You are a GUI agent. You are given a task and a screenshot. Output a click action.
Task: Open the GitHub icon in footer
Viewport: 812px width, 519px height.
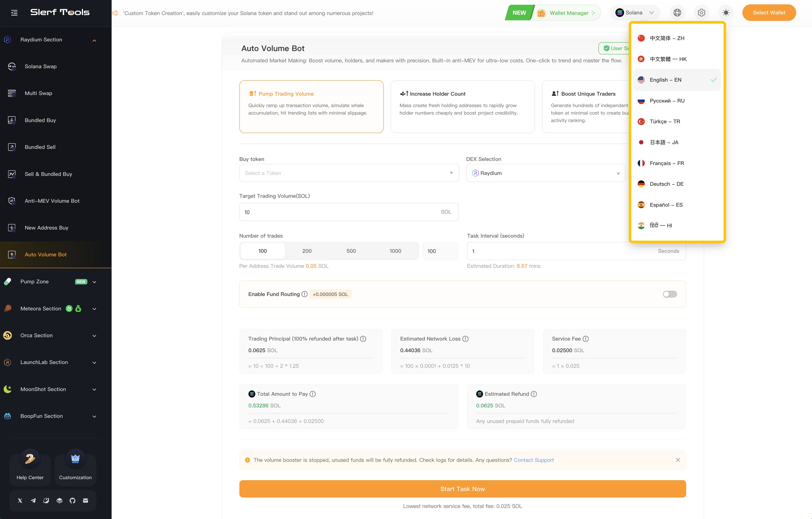click(x=73, y=500)
